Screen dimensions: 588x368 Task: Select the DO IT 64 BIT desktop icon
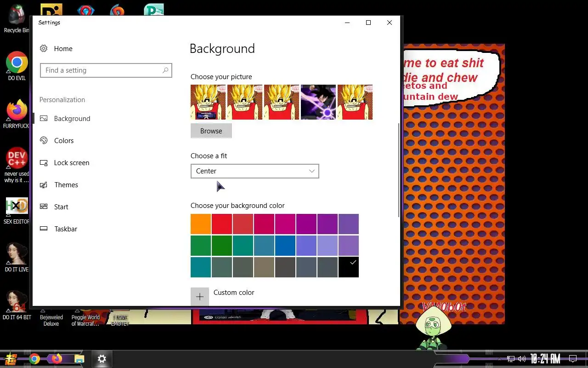point(17,305)
